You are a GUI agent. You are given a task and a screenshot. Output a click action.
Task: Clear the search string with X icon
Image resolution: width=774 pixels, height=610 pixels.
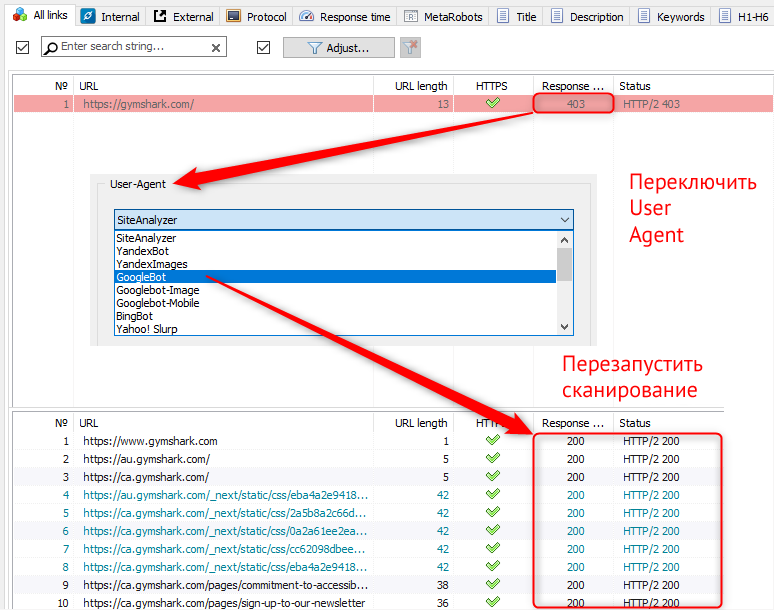[x=216, y=48]
